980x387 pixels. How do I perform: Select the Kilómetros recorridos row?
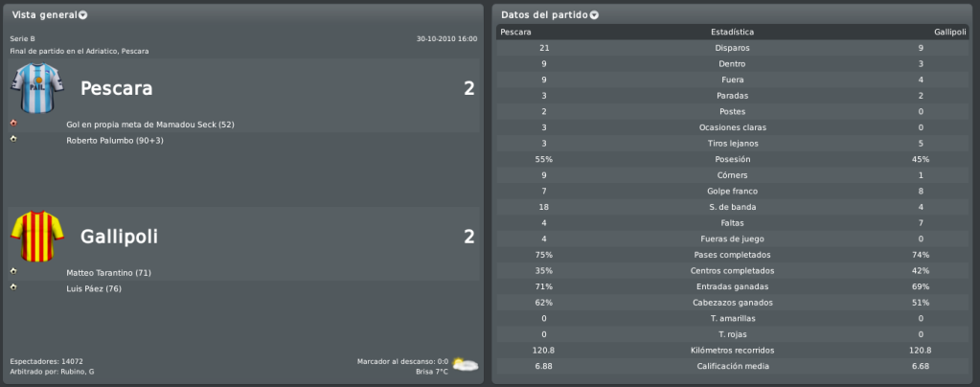tap(733, 350)
